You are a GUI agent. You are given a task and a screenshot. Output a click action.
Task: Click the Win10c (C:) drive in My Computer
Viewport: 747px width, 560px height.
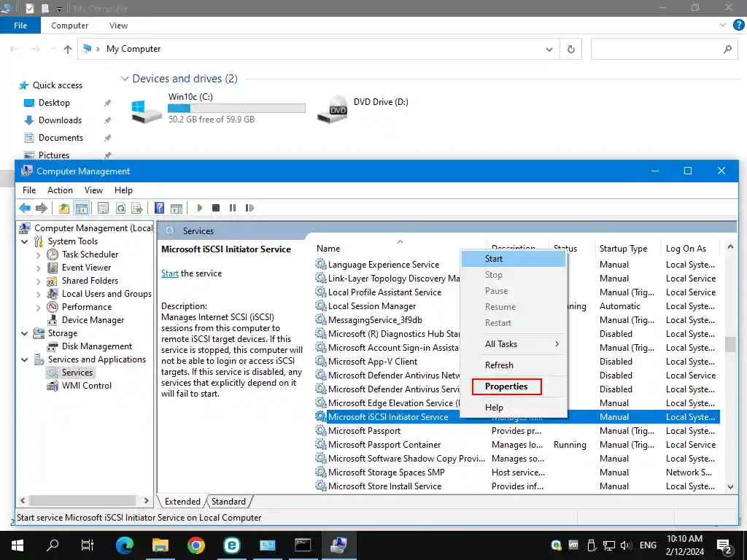pyautogui.click(x=217, y=108)
